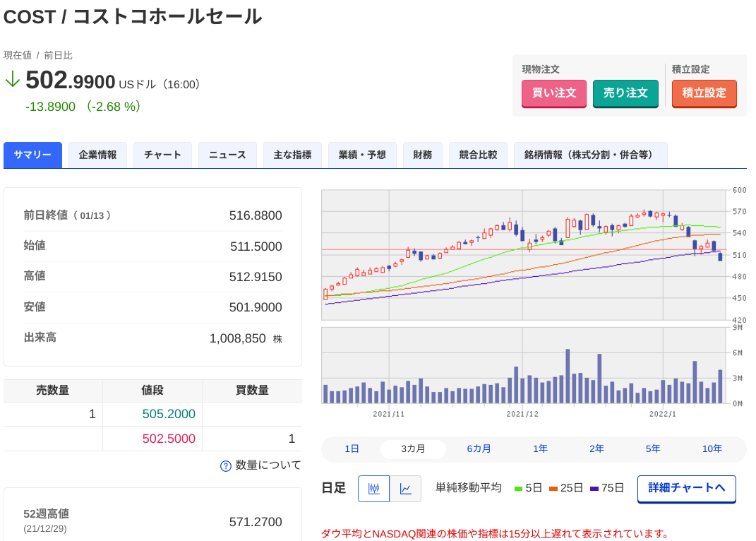
Task: Click the green down arrow price indicator
Action: click(x=12, y=79)
